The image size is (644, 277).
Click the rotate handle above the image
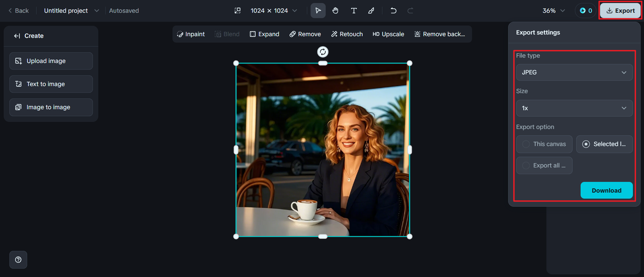point(323,52)
